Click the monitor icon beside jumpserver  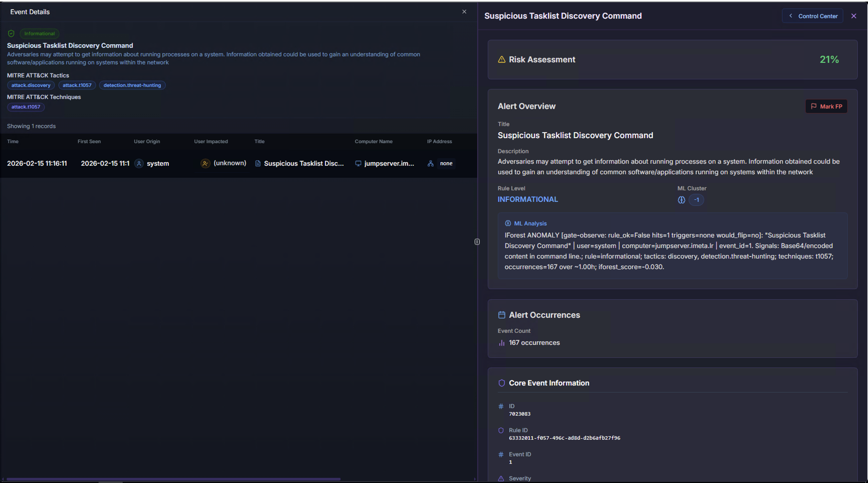pyautogui.click(x=358, y=163)
